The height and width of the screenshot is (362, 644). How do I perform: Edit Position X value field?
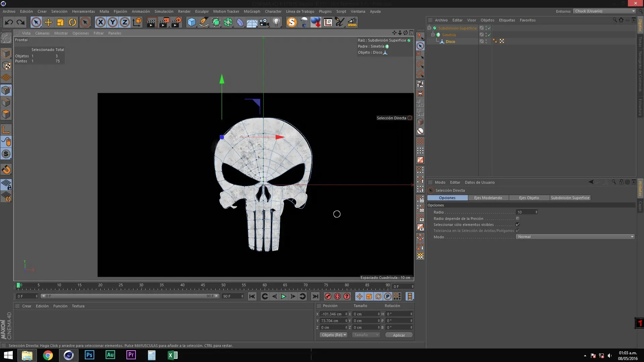click(332, 314)
